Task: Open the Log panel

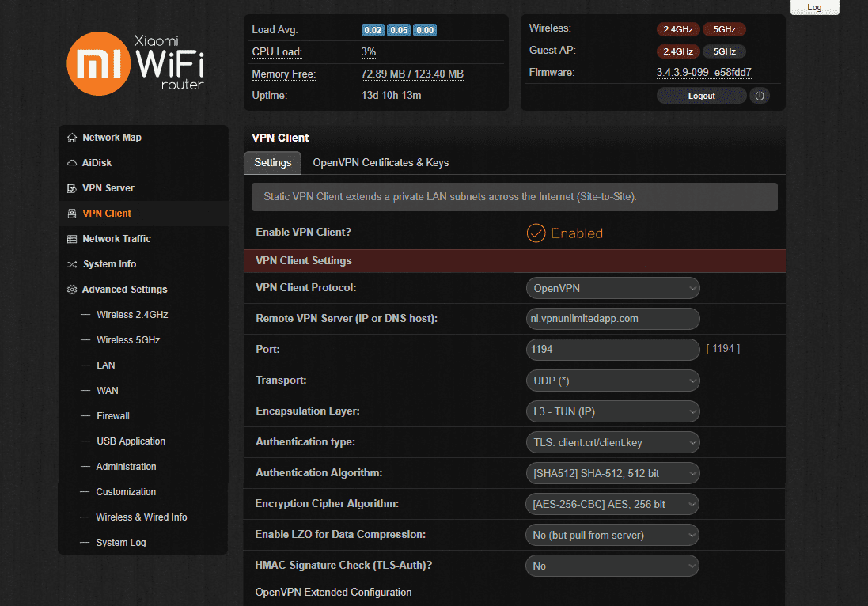Action: pos(814,7)
